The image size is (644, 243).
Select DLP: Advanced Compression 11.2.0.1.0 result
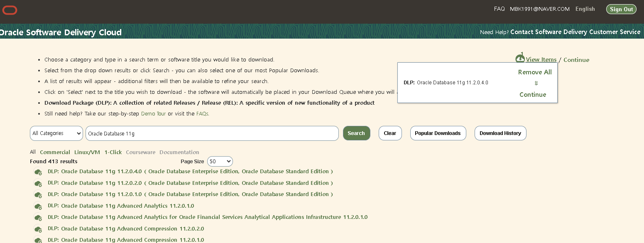[x=126, y=240]
